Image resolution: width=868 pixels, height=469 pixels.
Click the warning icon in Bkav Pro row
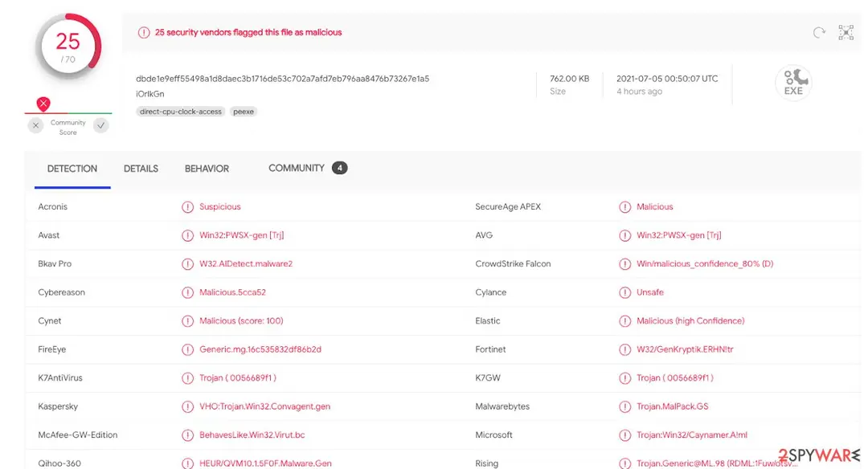point(187,263)
